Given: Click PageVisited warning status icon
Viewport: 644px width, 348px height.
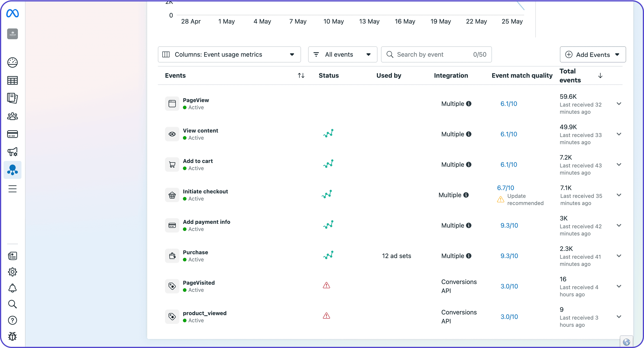Looking at the screenshot, I should 326,286.
